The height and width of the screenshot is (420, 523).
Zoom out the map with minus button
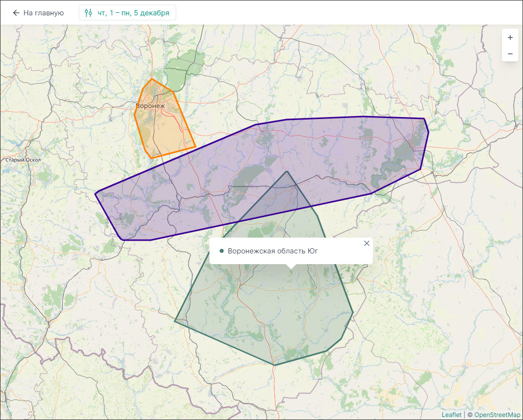click(x=510, y=54)
